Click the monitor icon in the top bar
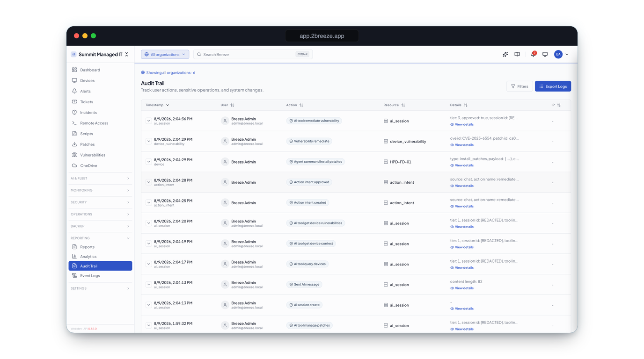The height and width of the screenshot is (359, 644). 545,54
